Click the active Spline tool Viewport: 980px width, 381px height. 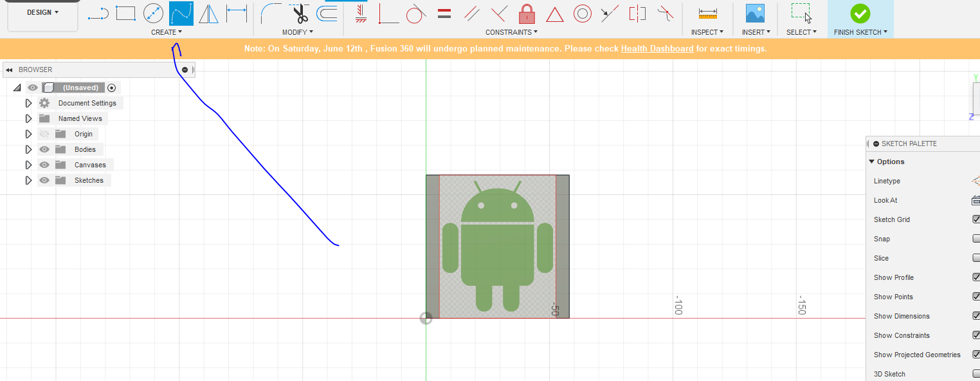click(181, 13)
